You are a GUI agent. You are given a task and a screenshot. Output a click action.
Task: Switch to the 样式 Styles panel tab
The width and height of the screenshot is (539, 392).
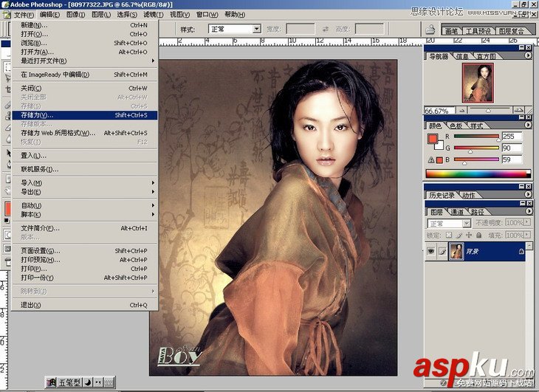[x=477, y=125]
